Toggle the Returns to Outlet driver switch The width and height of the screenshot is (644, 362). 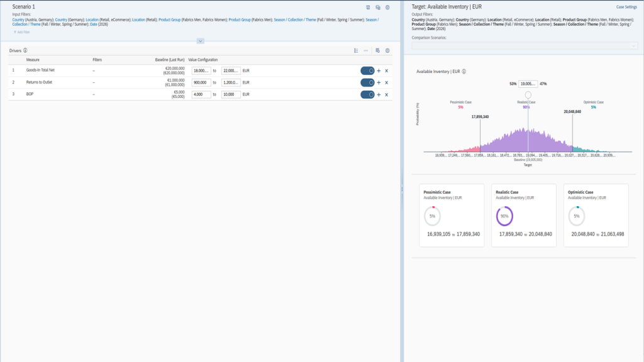pyautogui.click(x=367, y=82)
